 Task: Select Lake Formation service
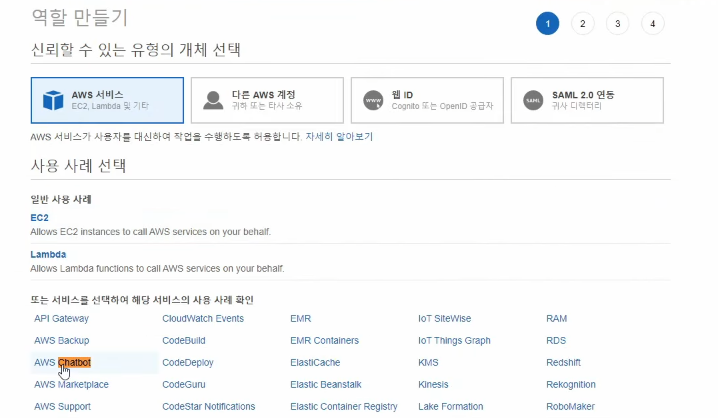click(x=450, y=407)
